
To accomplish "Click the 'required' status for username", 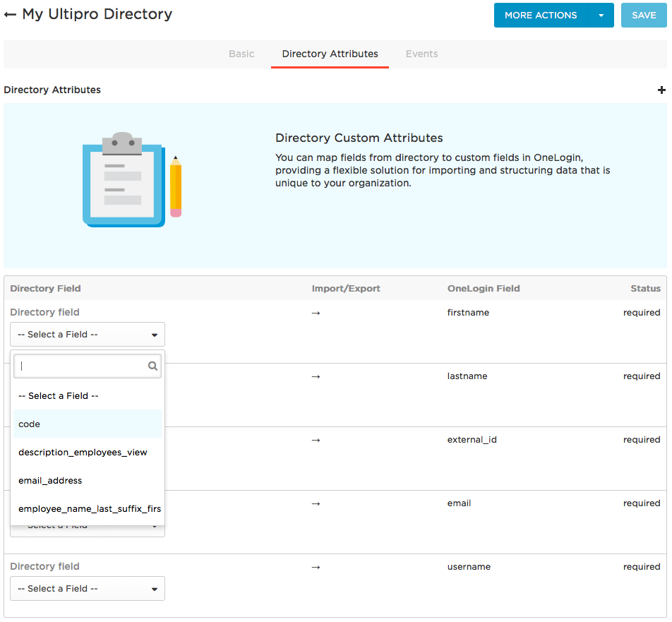I will (642, 567).
